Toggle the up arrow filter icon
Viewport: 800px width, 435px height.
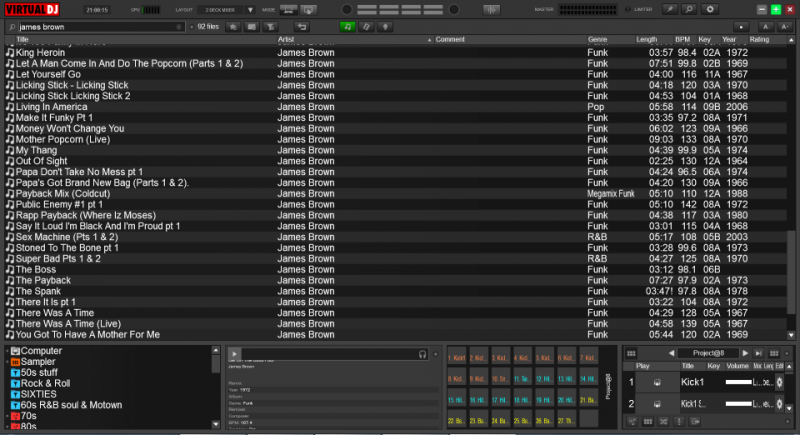[x=385, y=27]
